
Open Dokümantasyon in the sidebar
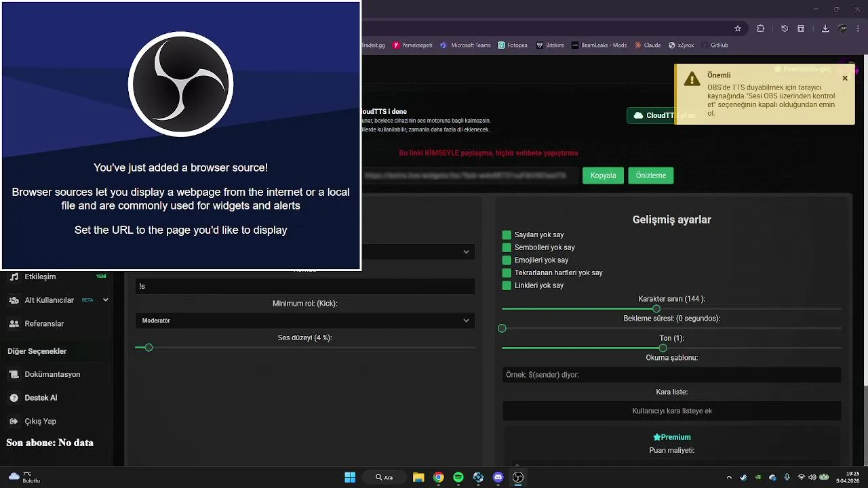point(52,374)
